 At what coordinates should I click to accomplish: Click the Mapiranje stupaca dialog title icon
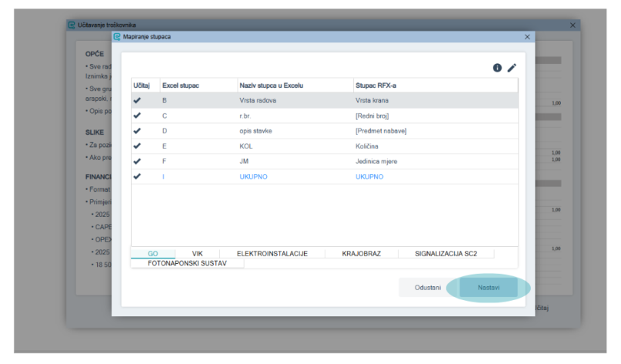[117, 37]
